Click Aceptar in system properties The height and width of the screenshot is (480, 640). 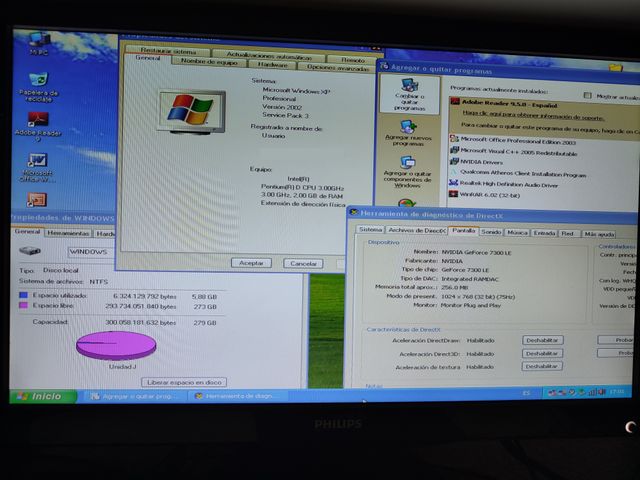(x=251, y=263)
